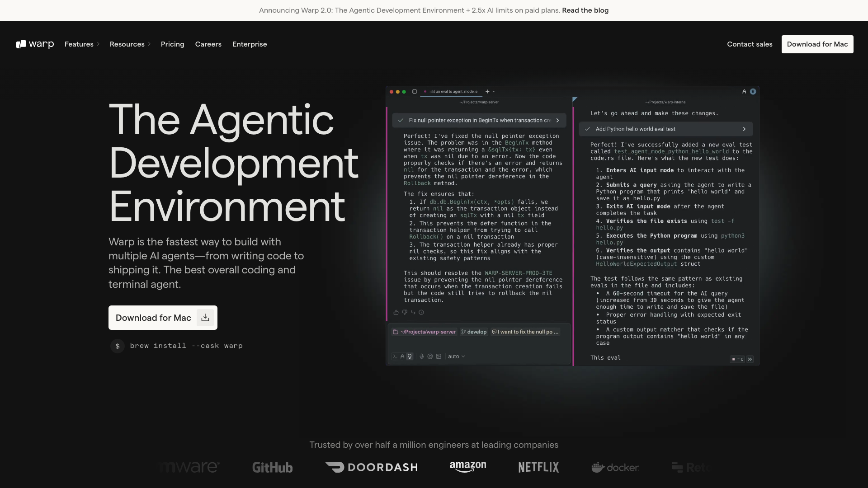Click the plus new tab icon
The width and height of the screenshot is (868, 488).
click(x=487, y=91)
